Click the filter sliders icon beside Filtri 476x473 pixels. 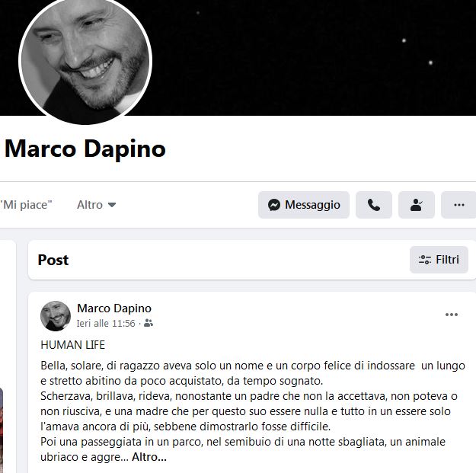tap(425, 260)
